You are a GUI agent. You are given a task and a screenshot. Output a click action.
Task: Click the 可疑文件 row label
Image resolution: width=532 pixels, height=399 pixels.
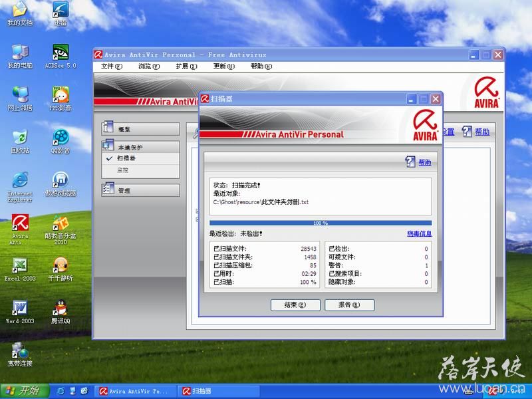pyautogui.click(x=342, y=257)
